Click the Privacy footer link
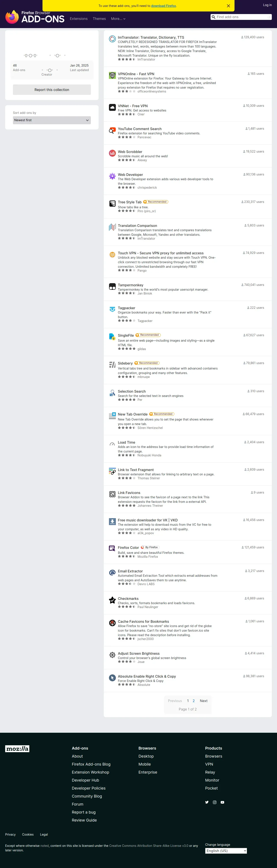277x868 pixels. coord(10,835)
